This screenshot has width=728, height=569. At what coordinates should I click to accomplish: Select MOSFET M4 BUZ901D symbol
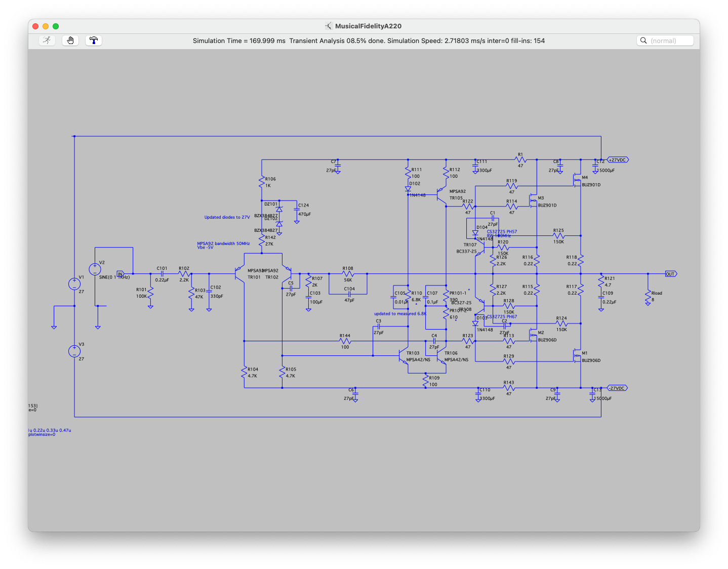point(577,180)
